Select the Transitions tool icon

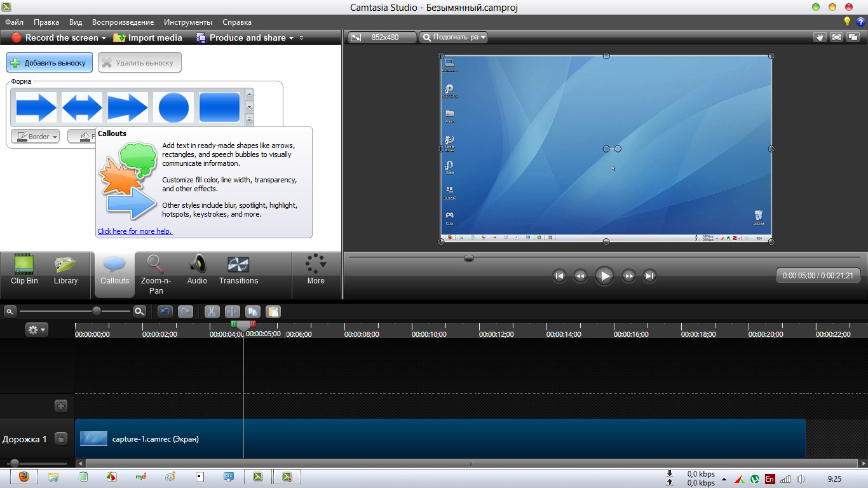(238, 271)
